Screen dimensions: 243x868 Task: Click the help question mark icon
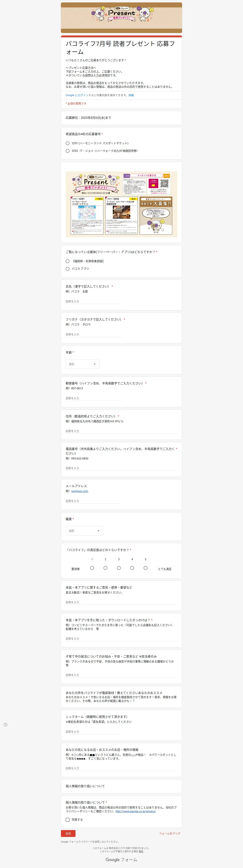click(5, 725)
